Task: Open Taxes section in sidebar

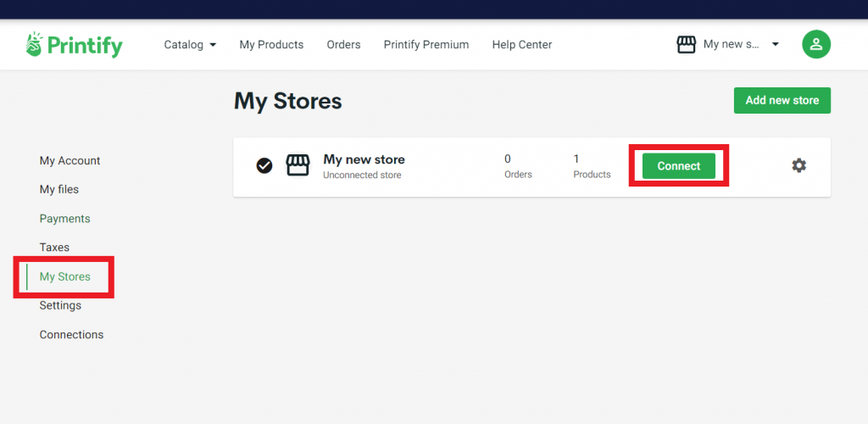Action: pos(54,247)
